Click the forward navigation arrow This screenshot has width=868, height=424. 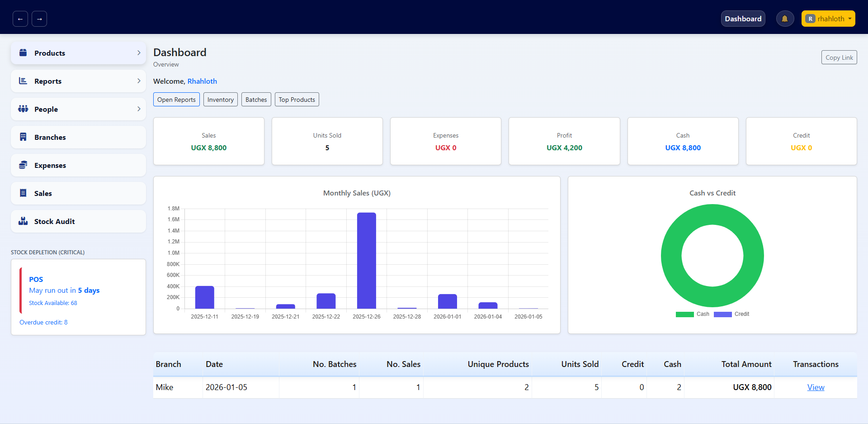click(39, 19)
